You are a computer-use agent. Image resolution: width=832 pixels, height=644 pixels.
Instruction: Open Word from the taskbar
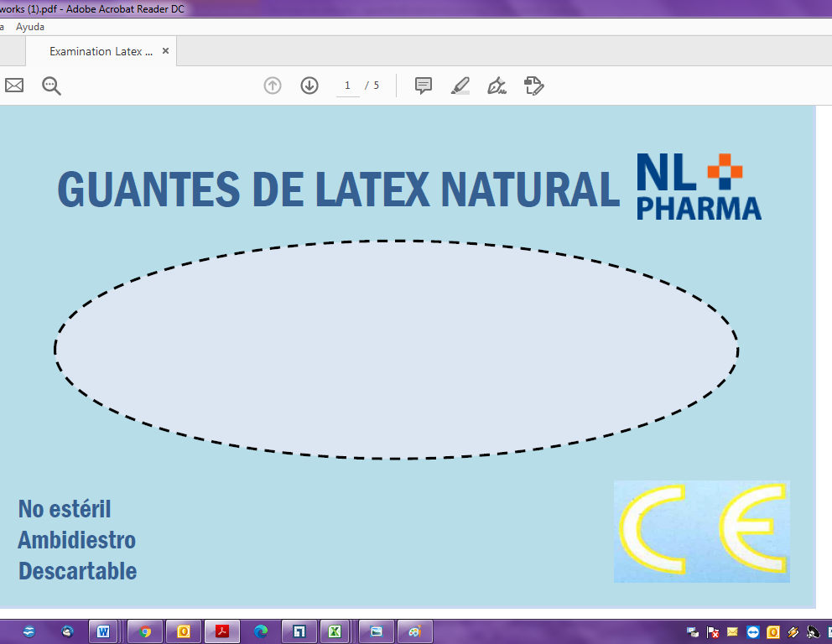tap(103, 631)
